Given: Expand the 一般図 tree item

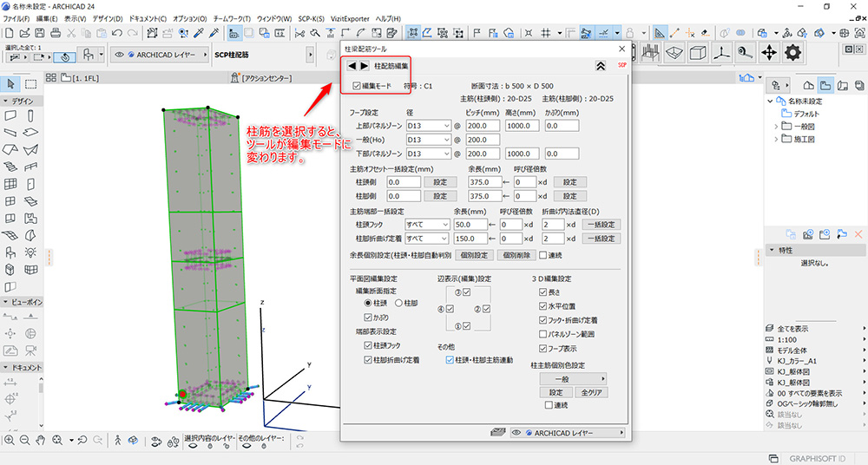Looking at the screenshot, I should [x=776, y=127].
